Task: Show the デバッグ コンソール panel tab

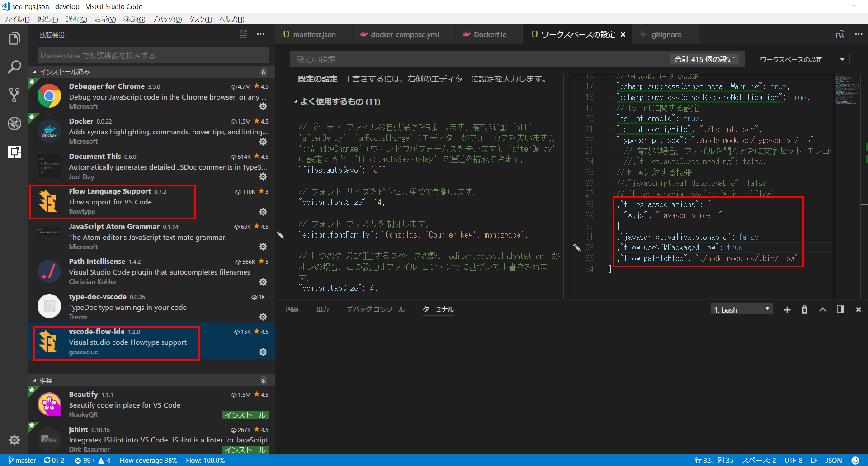Action: 376,309
